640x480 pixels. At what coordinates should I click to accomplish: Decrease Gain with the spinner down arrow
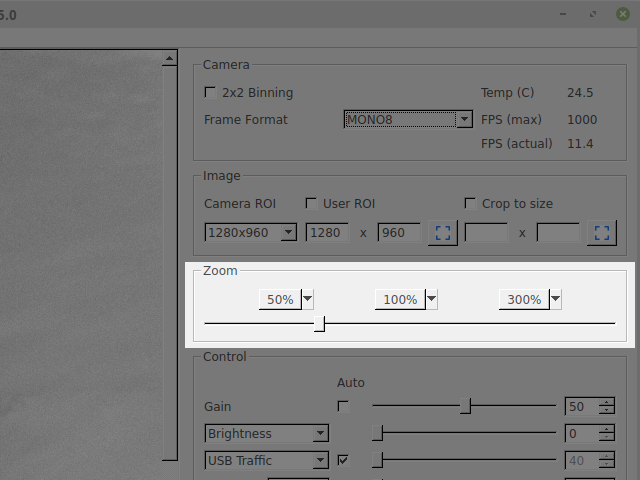coord(607,411)
